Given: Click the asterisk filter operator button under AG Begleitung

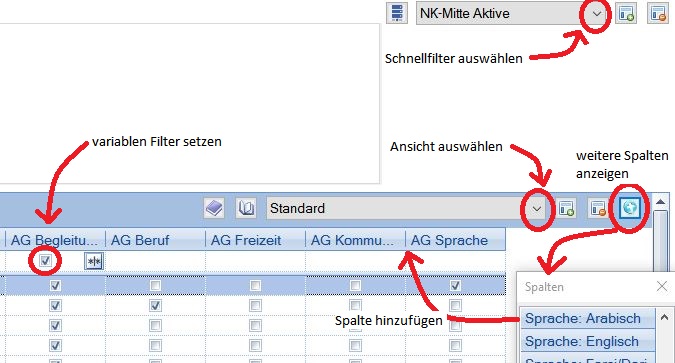Looking at the screenshot, I should pyautogui.click(x=94, y=261).
